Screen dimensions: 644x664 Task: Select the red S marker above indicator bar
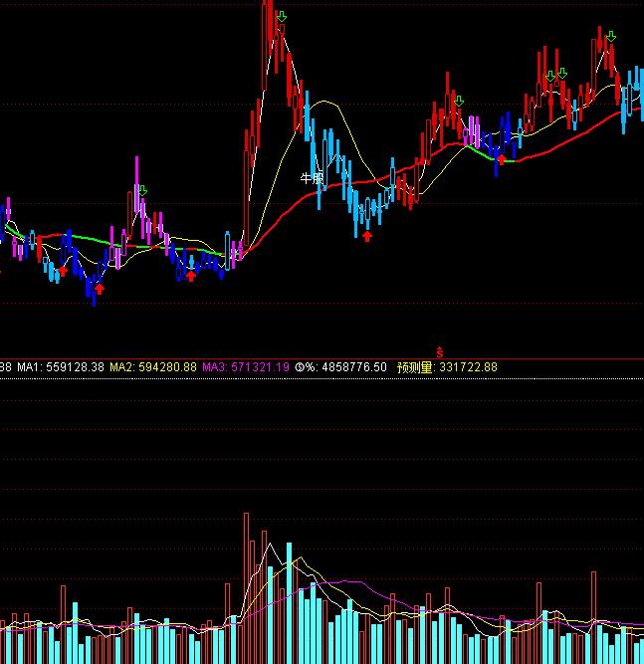coord(439,352)
